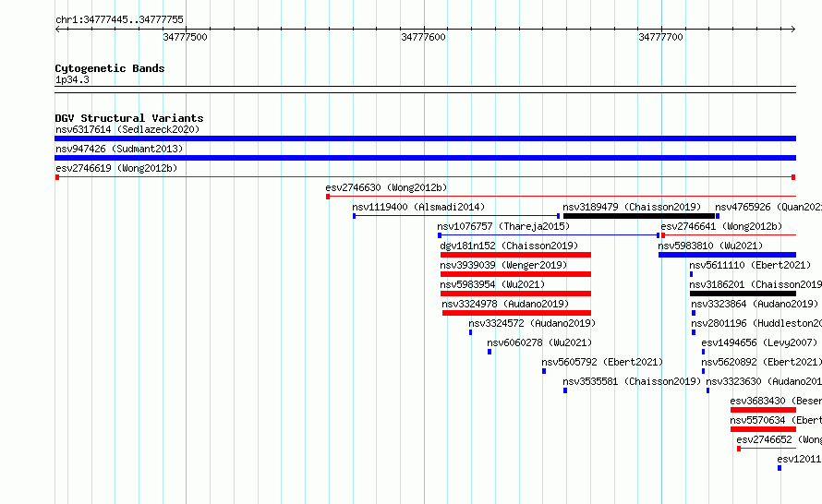Click the left arrow of the ruler
The height and width of the screenshot is (504, 822).
click(57, 30)
